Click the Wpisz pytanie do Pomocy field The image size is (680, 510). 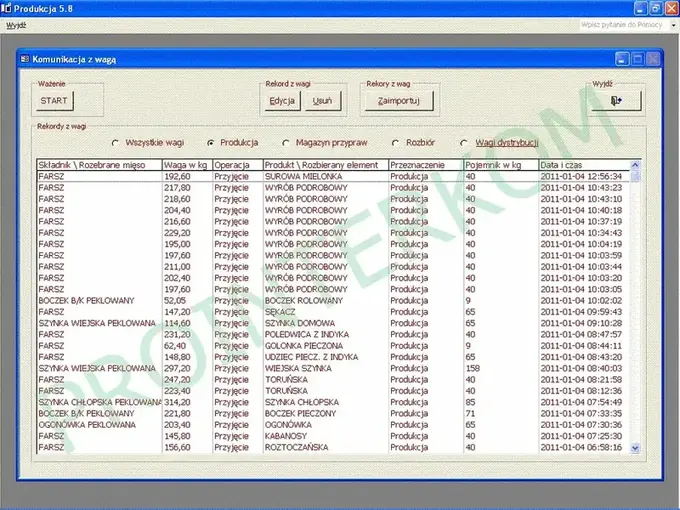[622, 25]
